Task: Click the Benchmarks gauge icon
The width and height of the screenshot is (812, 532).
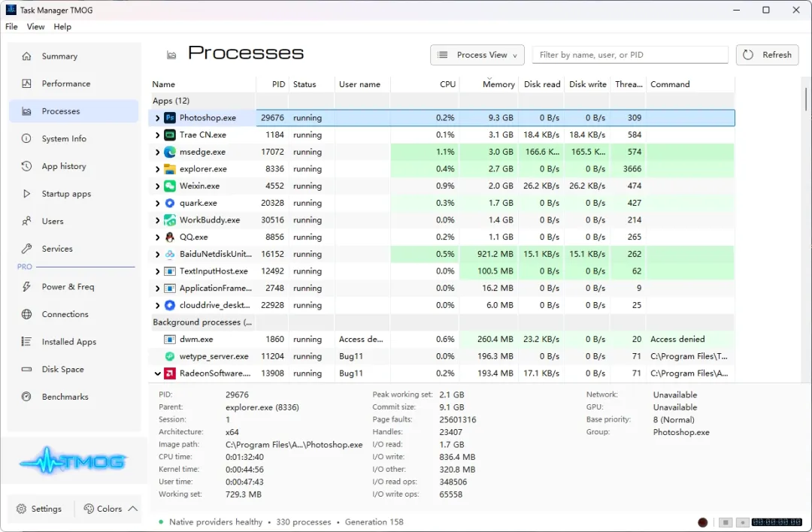Action: coord(26,397)
